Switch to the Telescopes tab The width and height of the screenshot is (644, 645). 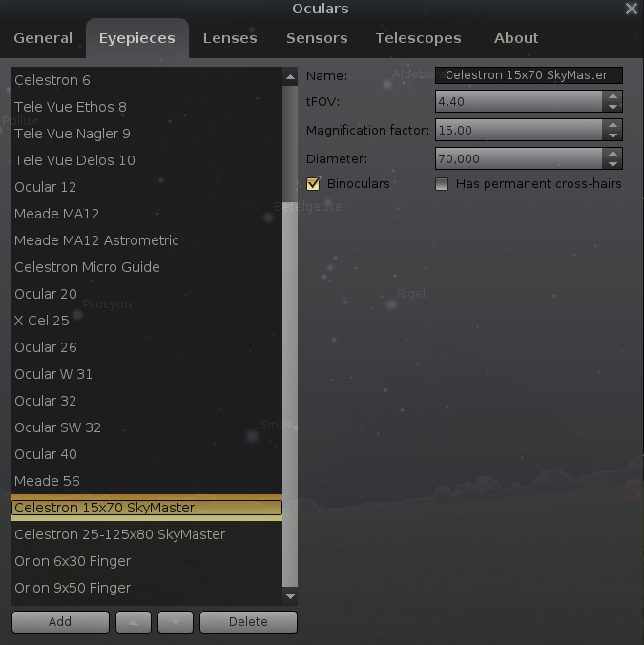(418, 38)
